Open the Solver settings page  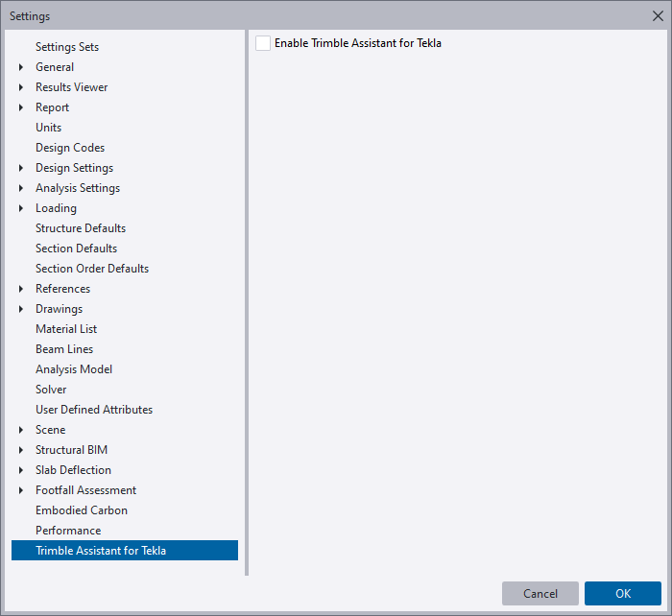coord(51,390)
